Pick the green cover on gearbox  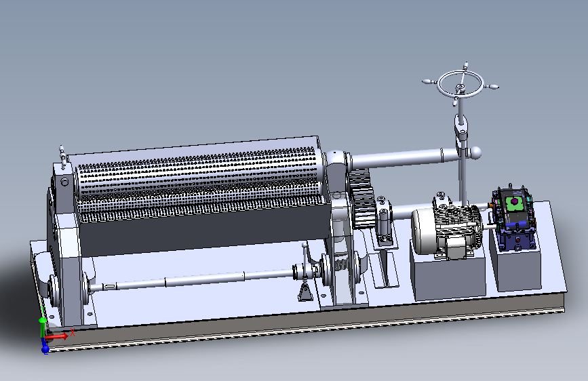click(514, 203)
